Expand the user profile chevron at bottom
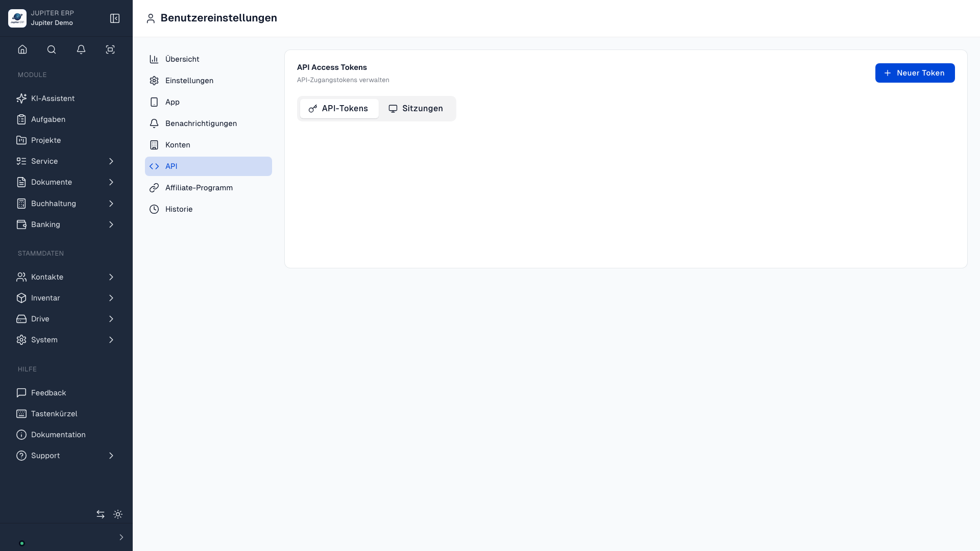 coord(121,537)
